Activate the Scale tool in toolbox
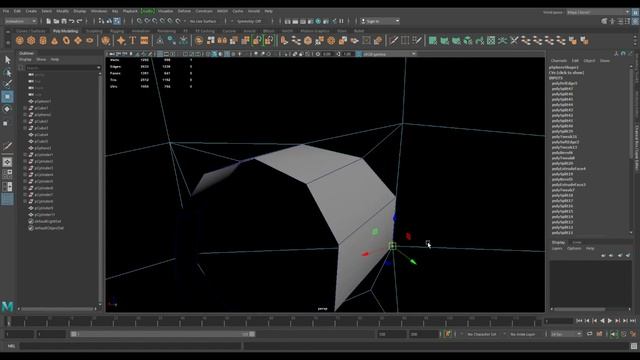Screen dimensions: 640x360 tap(6, 123)
